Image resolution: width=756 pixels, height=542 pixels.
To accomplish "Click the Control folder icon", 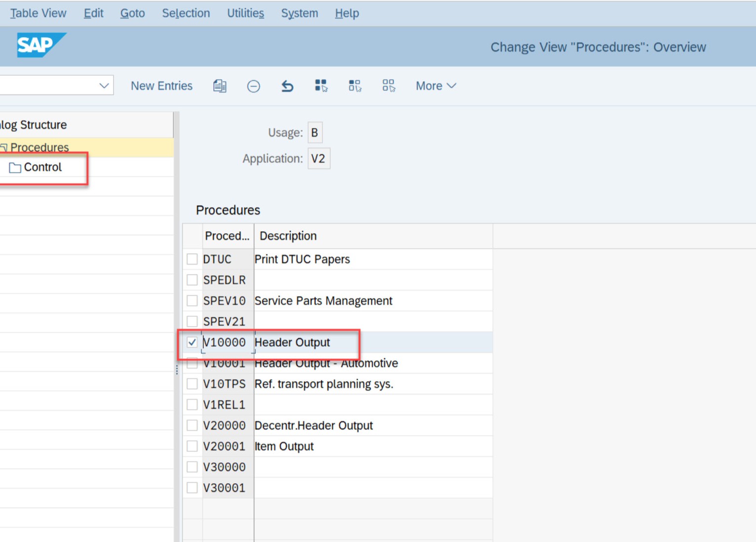I will coord(15,167).
